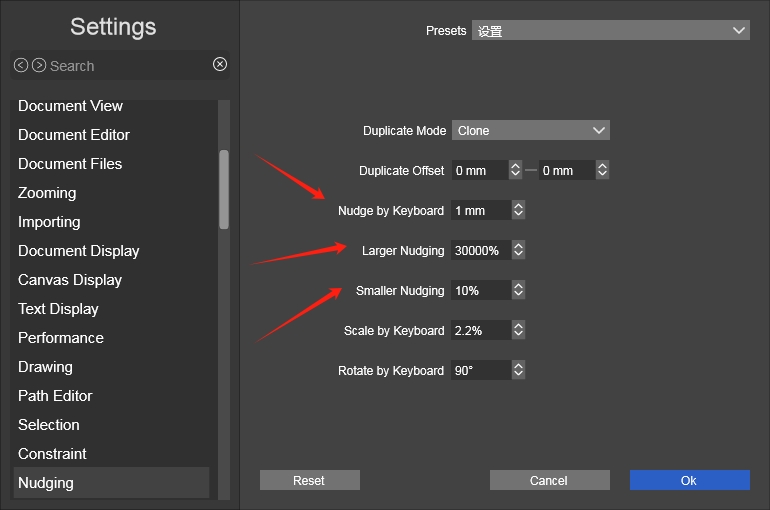Click the Cancel button
Viewport: 770px width, 510px height.
coord(549,480)
